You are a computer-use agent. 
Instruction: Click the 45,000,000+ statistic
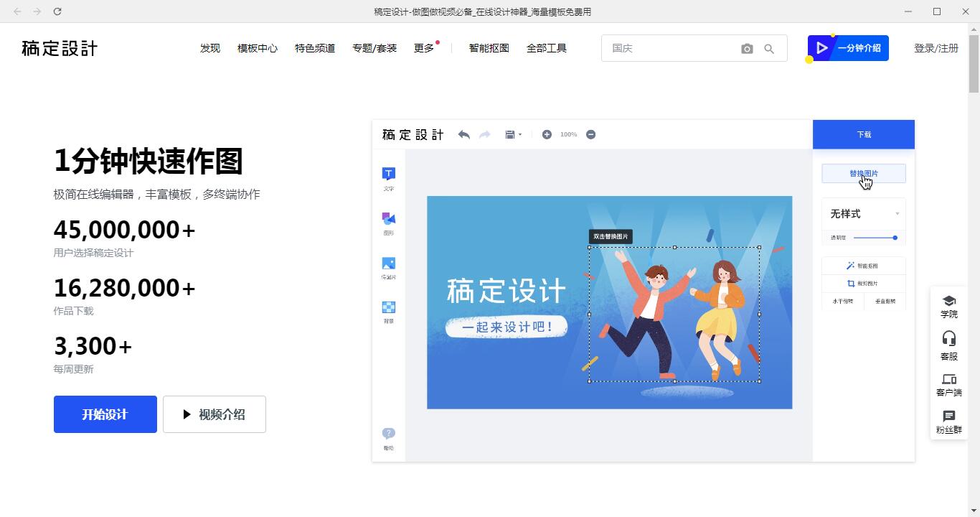tap(125, 230)
